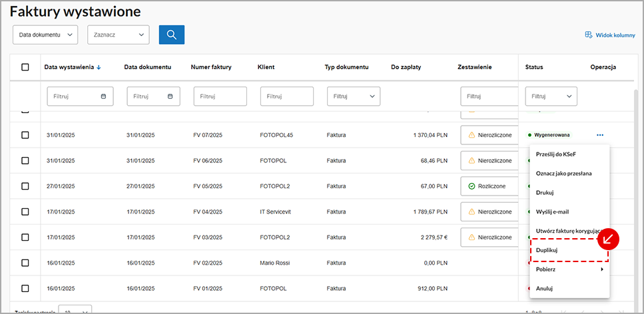Click Nierozliczone button for FV 04/2025

pos(489,212)
